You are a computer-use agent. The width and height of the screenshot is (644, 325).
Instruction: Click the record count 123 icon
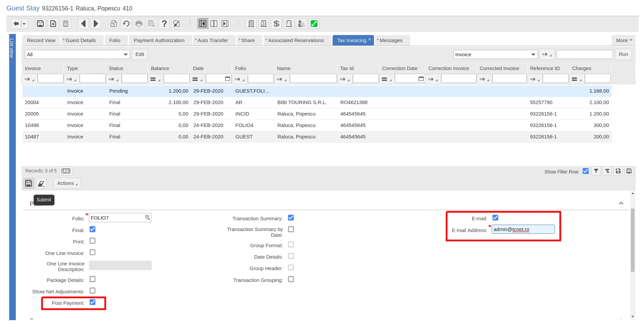point(66,171)
